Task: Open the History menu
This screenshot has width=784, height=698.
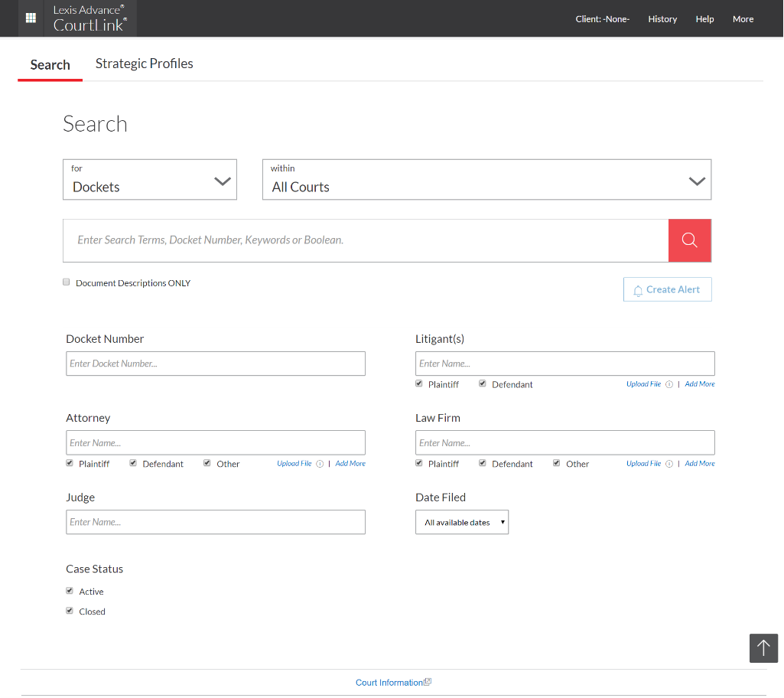Action: tap(662, 19)
